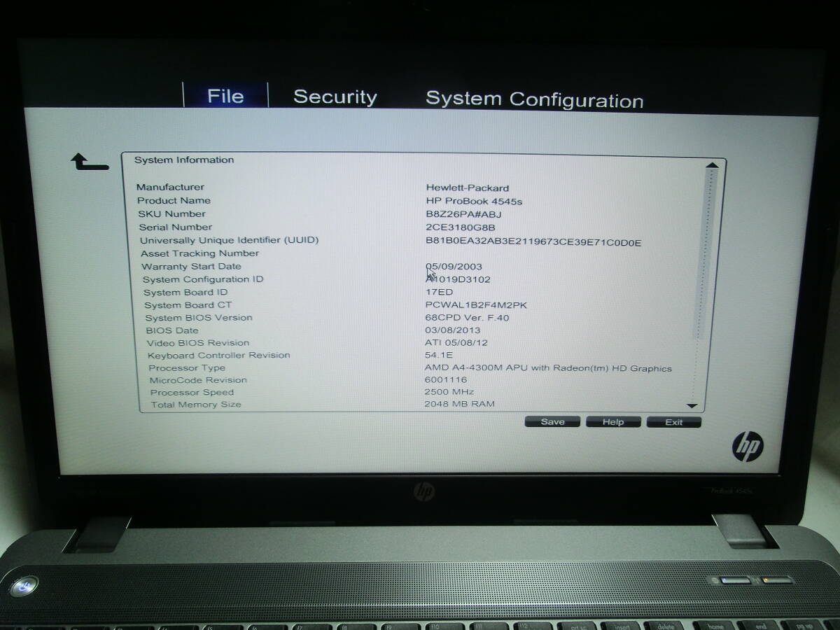Select the Processor Type label

coord(187,367)
